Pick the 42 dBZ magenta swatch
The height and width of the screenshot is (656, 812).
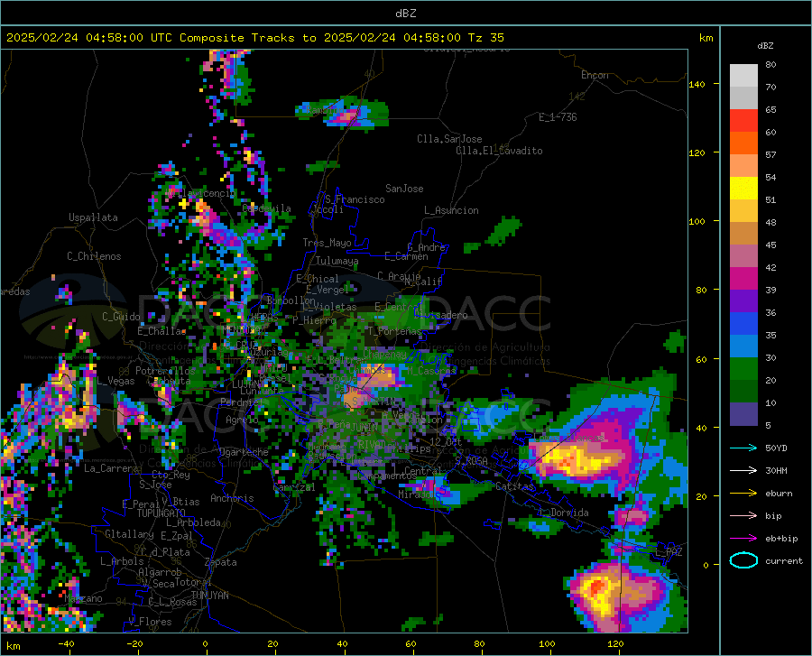(743, 278)
